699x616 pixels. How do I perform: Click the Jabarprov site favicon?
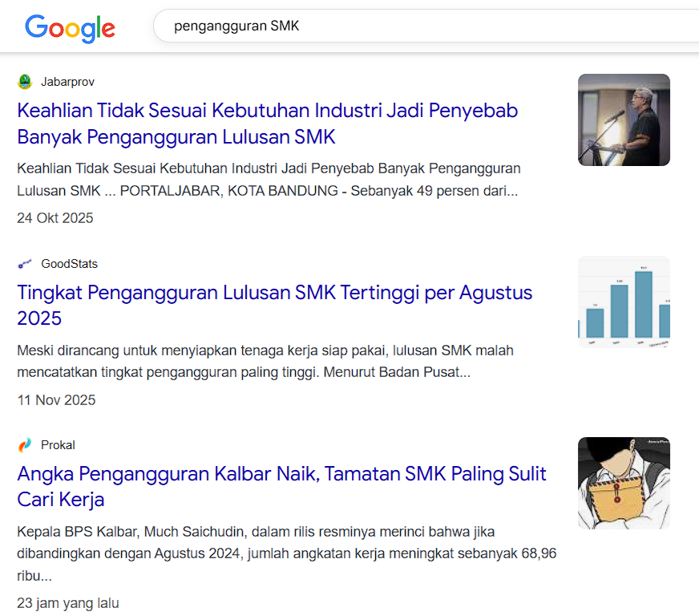[25, 82]
